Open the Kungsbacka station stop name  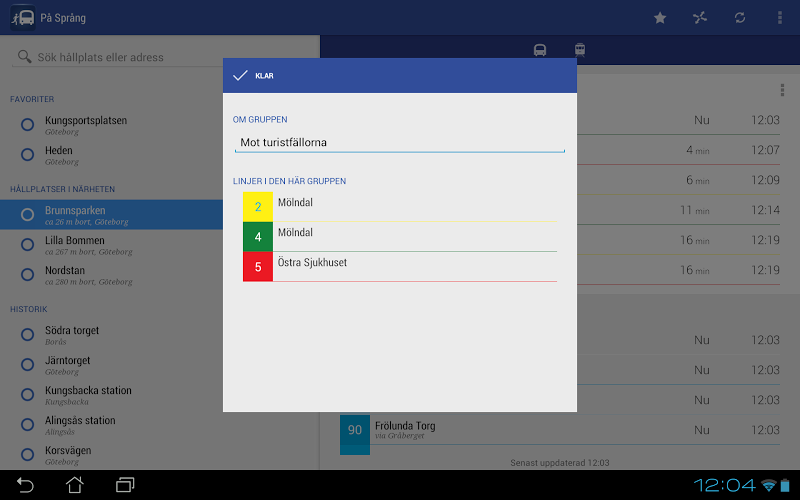click(x=88, y=390)
